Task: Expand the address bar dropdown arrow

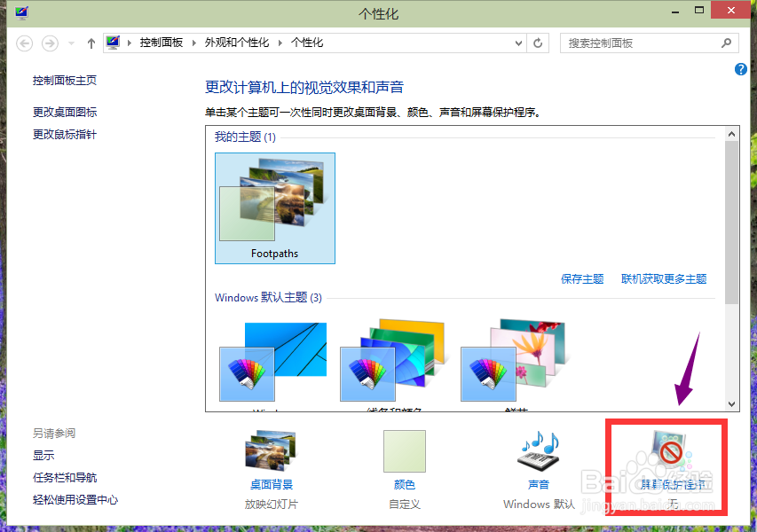Action: [517, 43]
